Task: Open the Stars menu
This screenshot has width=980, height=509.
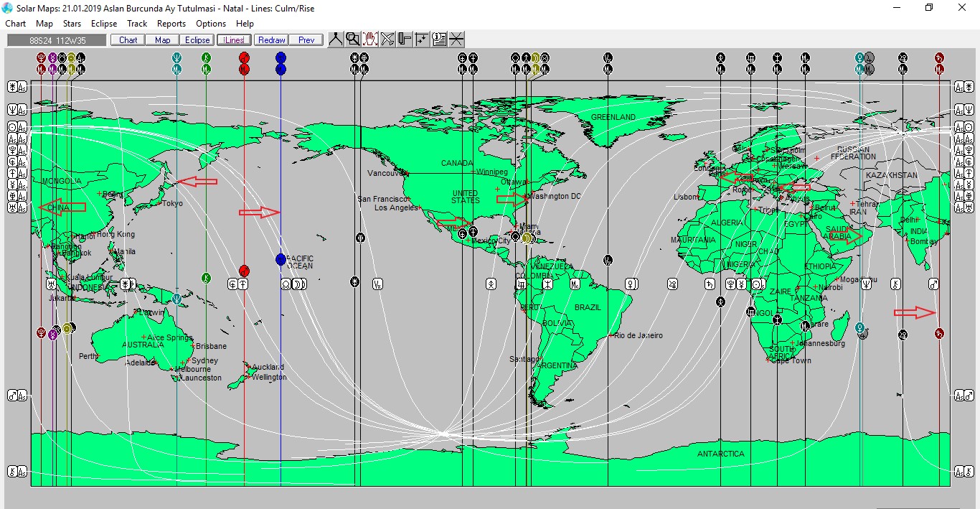Action: coord(72,24)
